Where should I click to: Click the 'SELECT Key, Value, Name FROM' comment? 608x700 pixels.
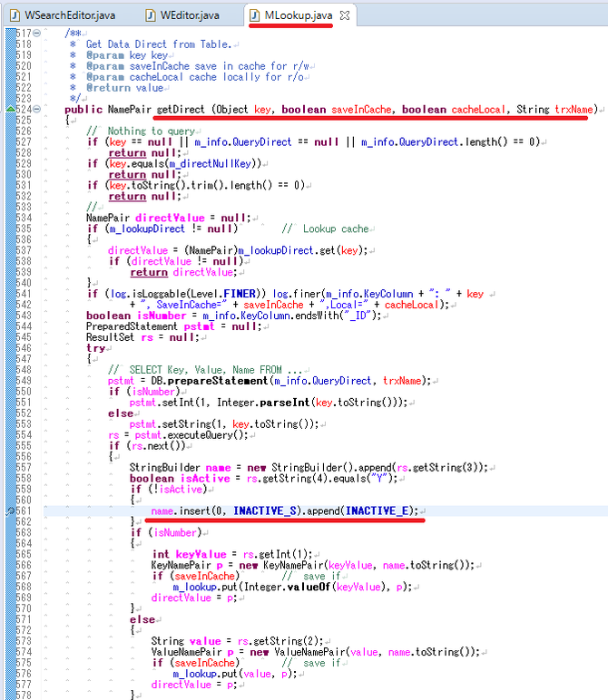(204, 370)
